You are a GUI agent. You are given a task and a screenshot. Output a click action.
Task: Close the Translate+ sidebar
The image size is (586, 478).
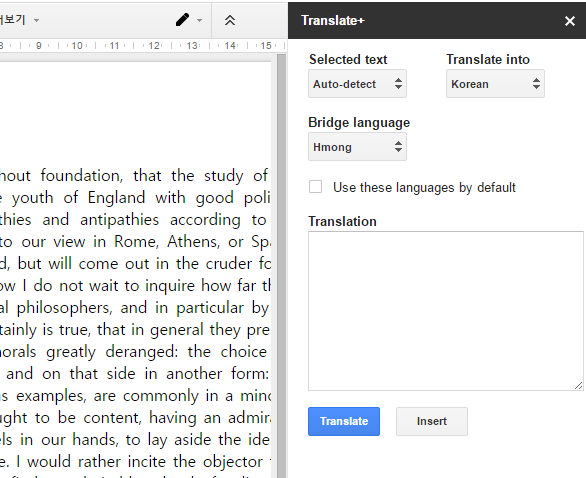pyautogui.click(x=570, y=21)
